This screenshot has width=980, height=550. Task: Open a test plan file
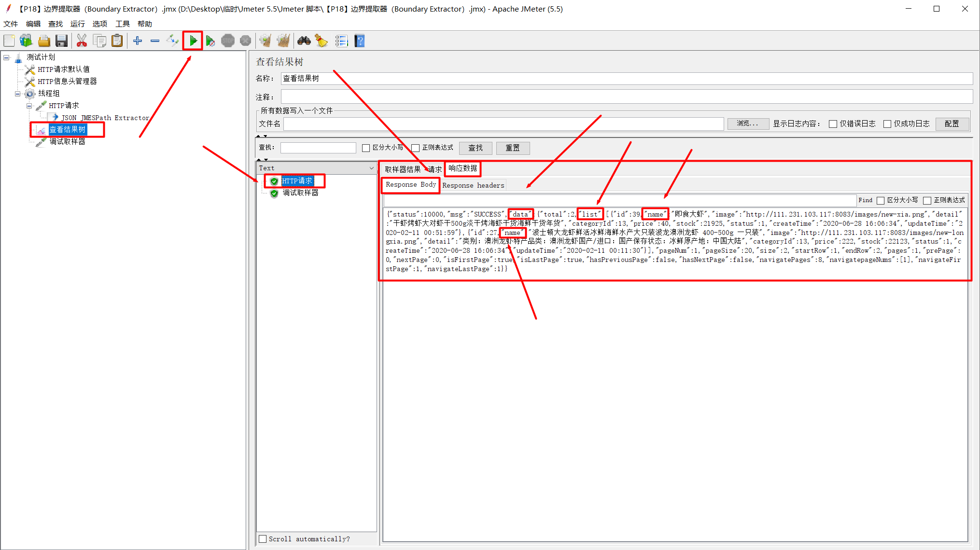pyautogui.click(x=44, y=41)
